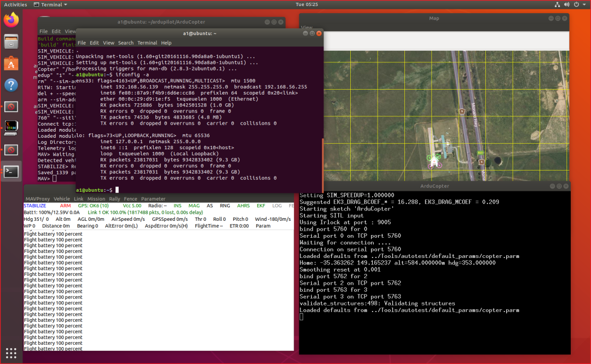This screenshot has width=591, height=364.
Task: Open the Terminal app menu dropdown
Action: tap(50, 4)
